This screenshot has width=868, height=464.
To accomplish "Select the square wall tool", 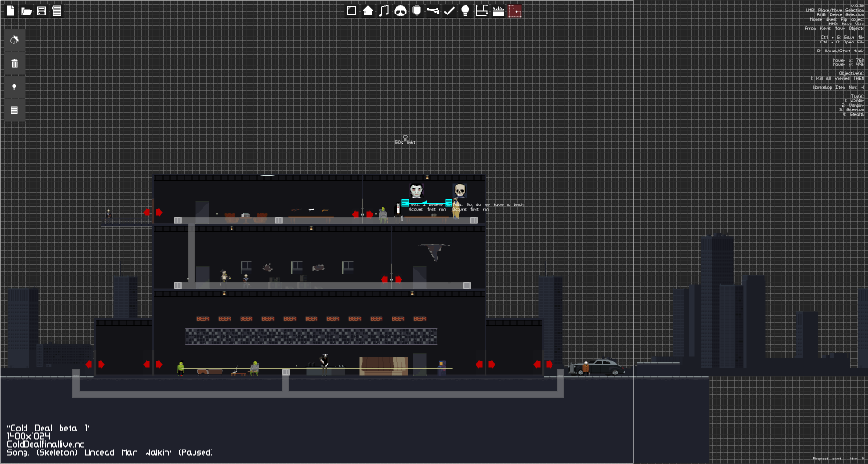I will tap(352, 11).
